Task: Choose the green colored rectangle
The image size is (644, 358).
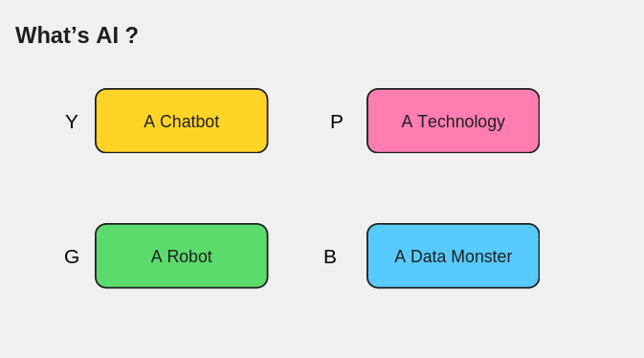Action: [x=182, y=257]
